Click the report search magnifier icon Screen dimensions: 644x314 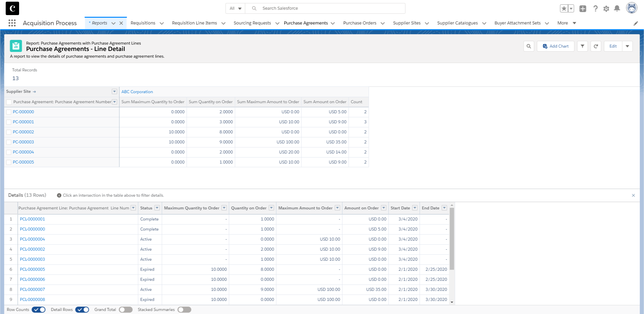pyautogui.click(x=529, y=46)
